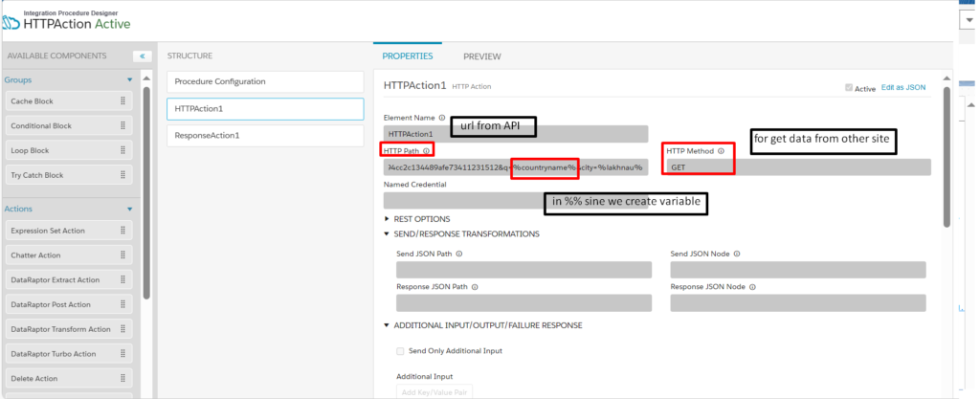Image resolution: width=980 pixels, height=399 pixels.
Task: Click the Delete Action component
Action: 68,378
